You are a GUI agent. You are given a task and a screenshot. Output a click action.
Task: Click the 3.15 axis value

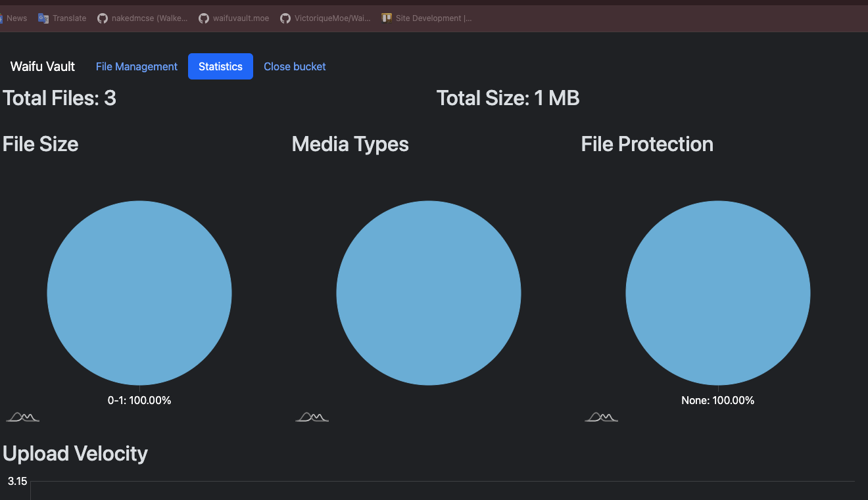tap(18, 482)
